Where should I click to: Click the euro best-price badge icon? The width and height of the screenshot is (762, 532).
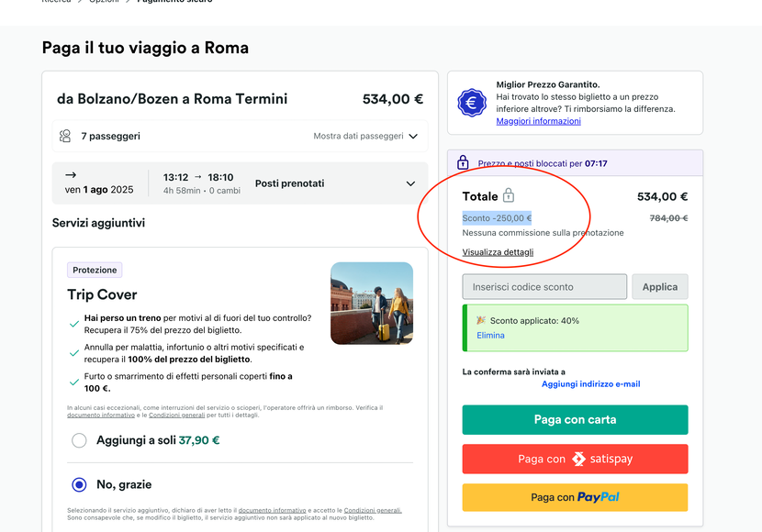[x=473, y=103]
